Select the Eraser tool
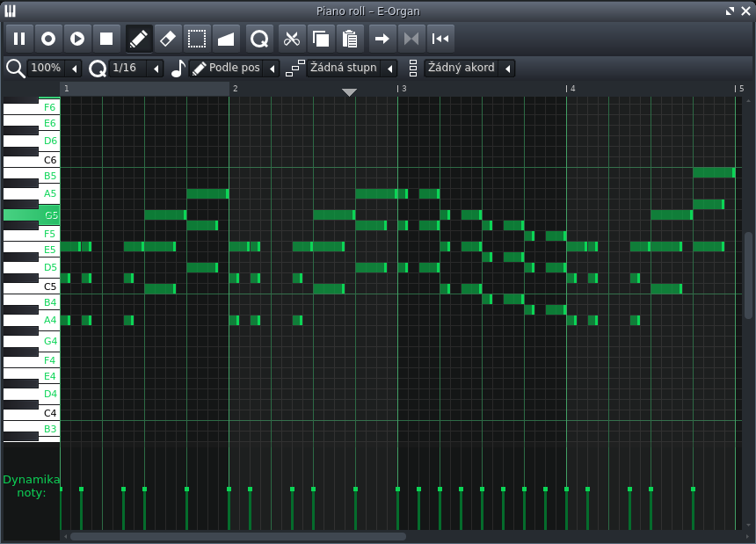This screenshot has width=756, height=544. [x=168, y=39]
